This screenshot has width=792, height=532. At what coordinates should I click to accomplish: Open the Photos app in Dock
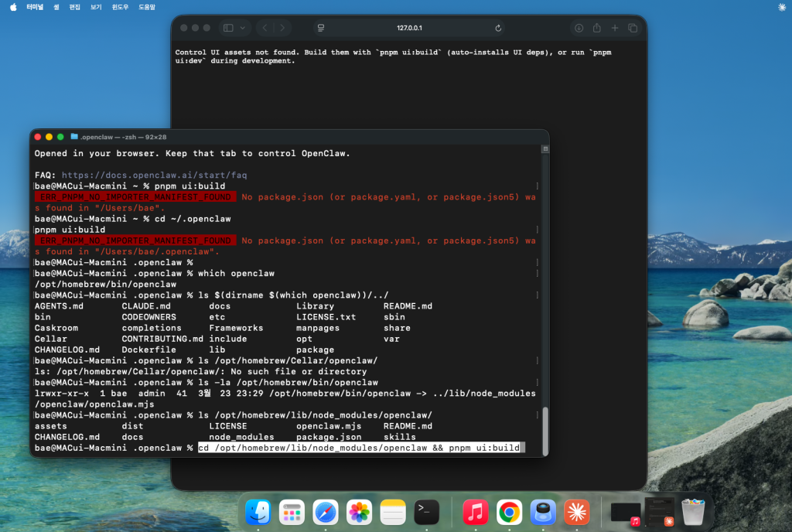(359, 512)
